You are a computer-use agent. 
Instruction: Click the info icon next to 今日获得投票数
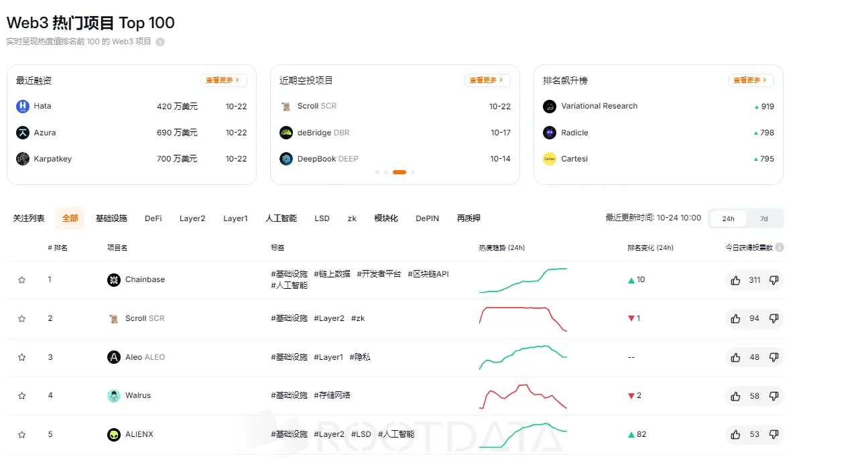780,247
